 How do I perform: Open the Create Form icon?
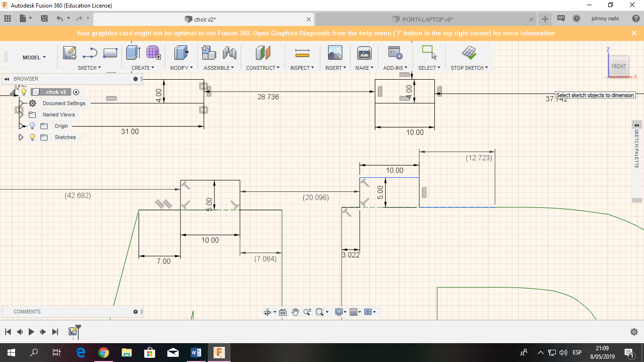point(153,52)
